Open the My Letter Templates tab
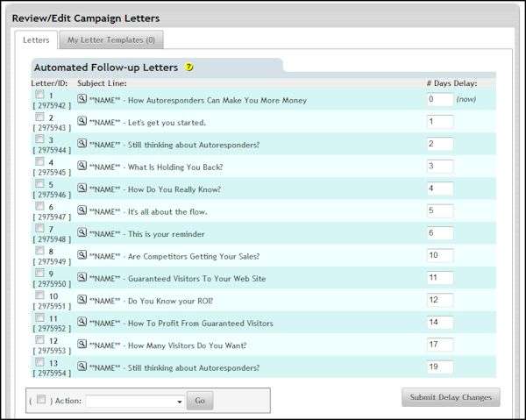 tap(111, 40)
